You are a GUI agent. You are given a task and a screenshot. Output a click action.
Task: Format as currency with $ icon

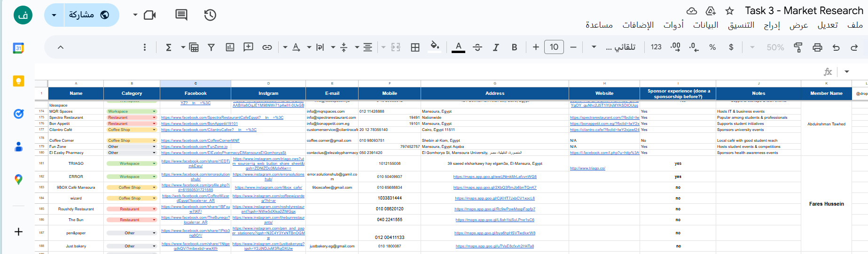point(731,47)
